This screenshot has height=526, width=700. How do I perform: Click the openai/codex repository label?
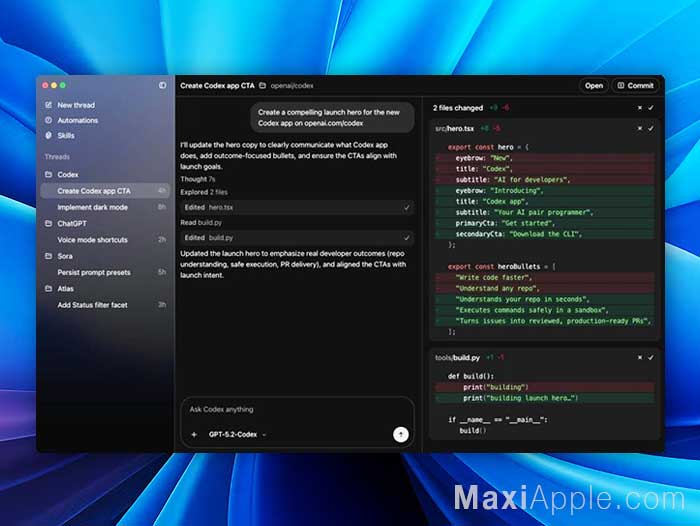[x=292, y=86]
